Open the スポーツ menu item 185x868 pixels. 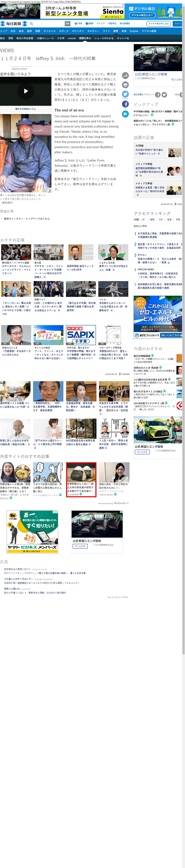[64, 31]
